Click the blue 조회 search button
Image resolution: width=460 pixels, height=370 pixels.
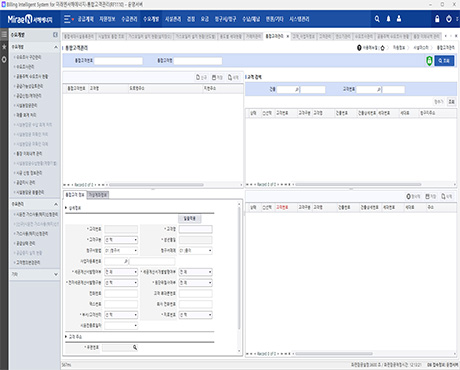[444, 61]
